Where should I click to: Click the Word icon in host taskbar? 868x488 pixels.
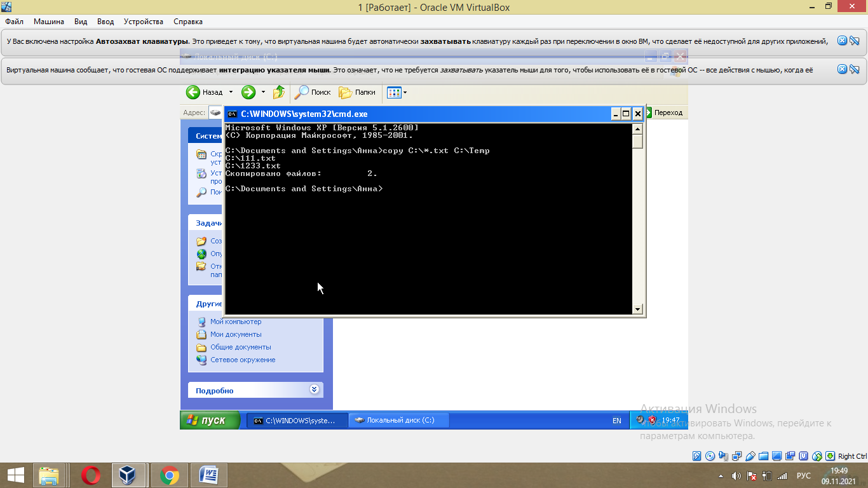tap(208, 475)
